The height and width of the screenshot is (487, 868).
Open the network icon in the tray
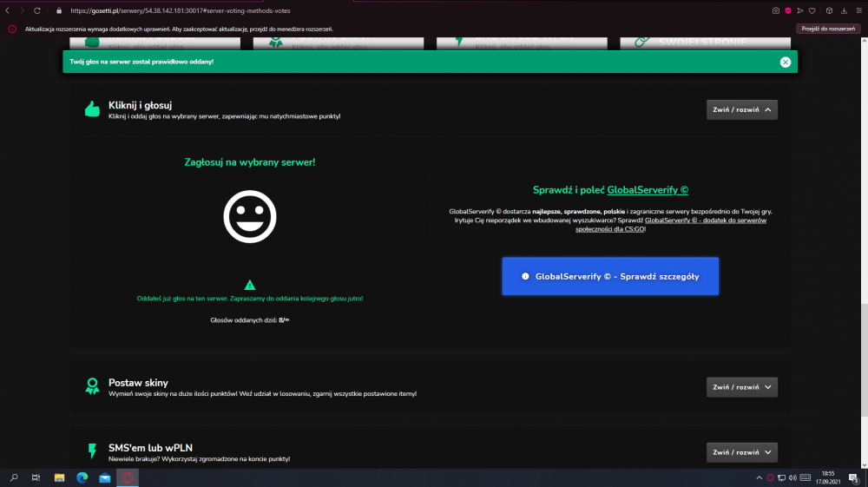coord(782,477)
